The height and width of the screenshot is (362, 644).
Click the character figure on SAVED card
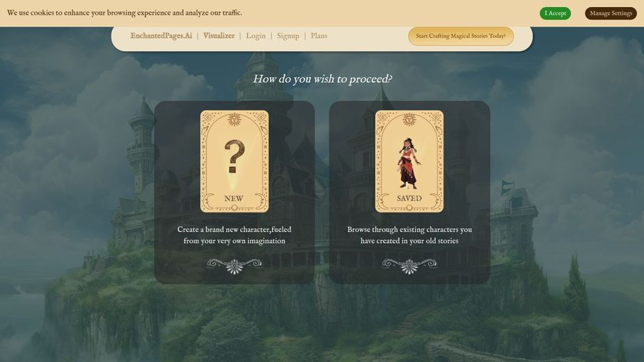pos(409,164)
